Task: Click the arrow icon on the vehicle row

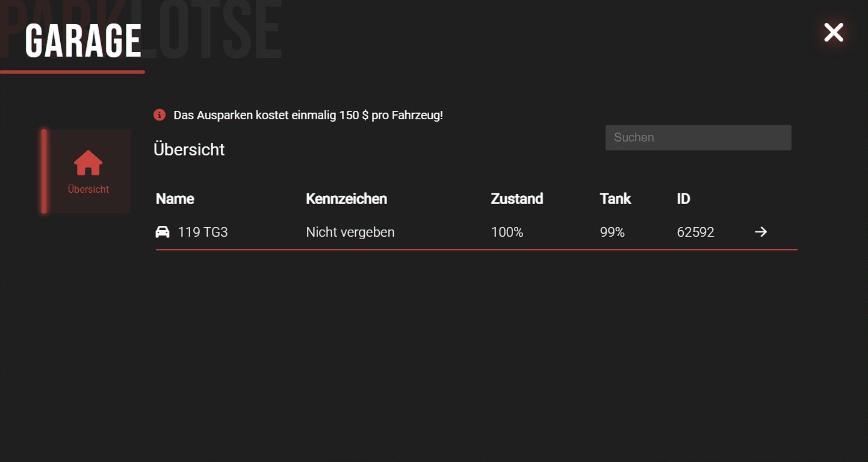Action: (761, 232)
